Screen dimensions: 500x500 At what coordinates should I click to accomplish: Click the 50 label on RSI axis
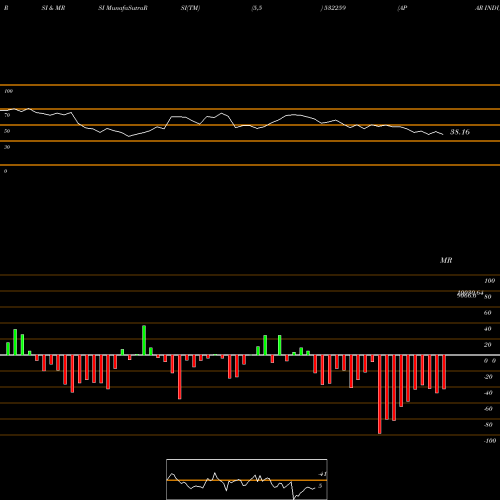click(x=7, y=131)
